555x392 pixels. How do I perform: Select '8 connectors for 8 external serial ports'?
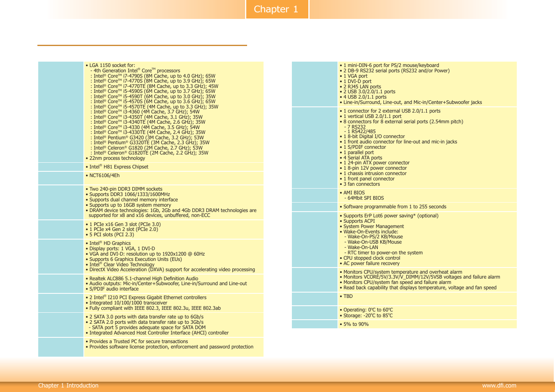click(401, 122)
